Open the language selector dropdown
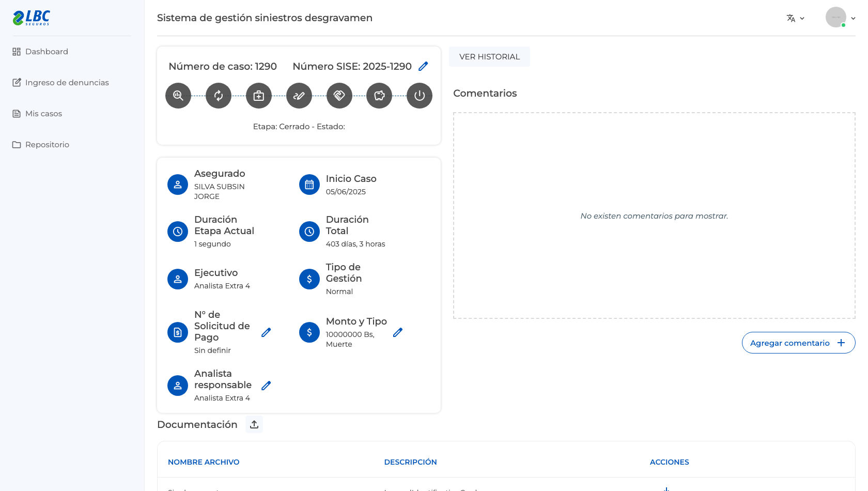Screen dimensions: 868x491 pos(796,18)
